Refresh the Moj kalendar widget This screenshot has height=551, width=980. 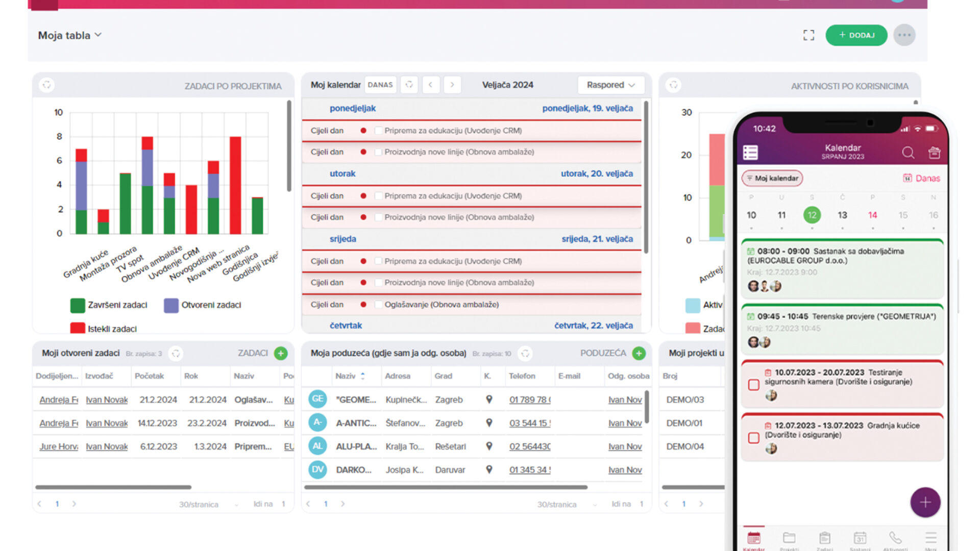pos(409,85)
